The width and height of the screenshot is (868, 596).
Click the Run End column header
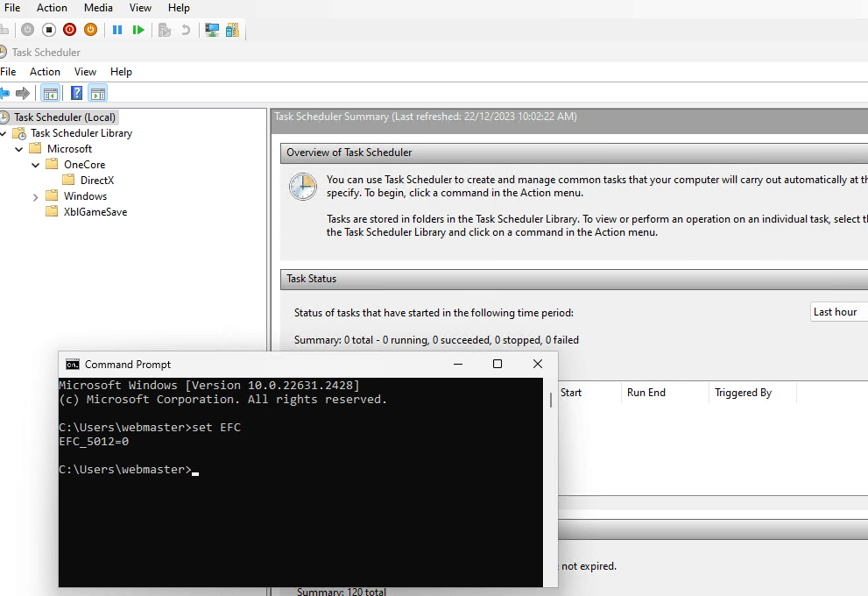point(664,392)
